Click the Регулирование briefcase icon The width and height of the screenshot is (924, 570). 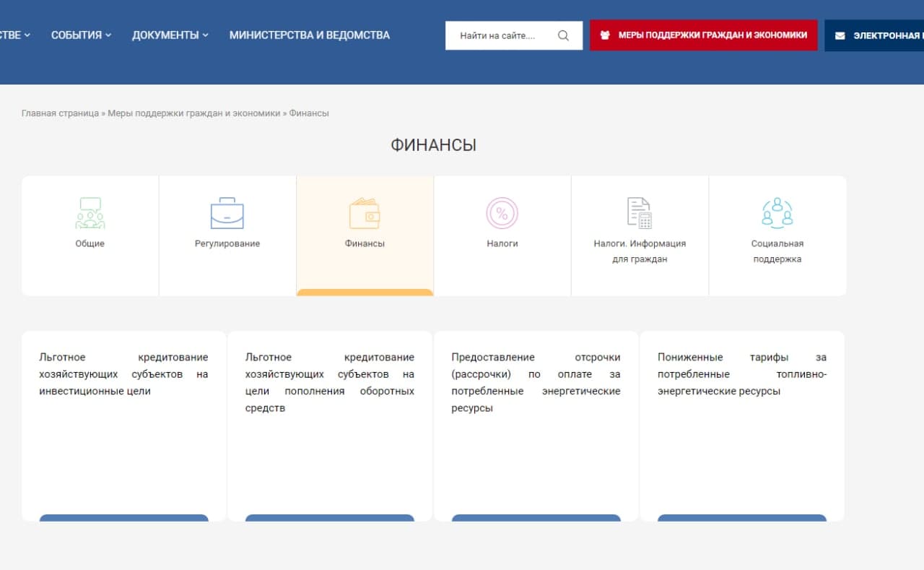click(227, 213)
